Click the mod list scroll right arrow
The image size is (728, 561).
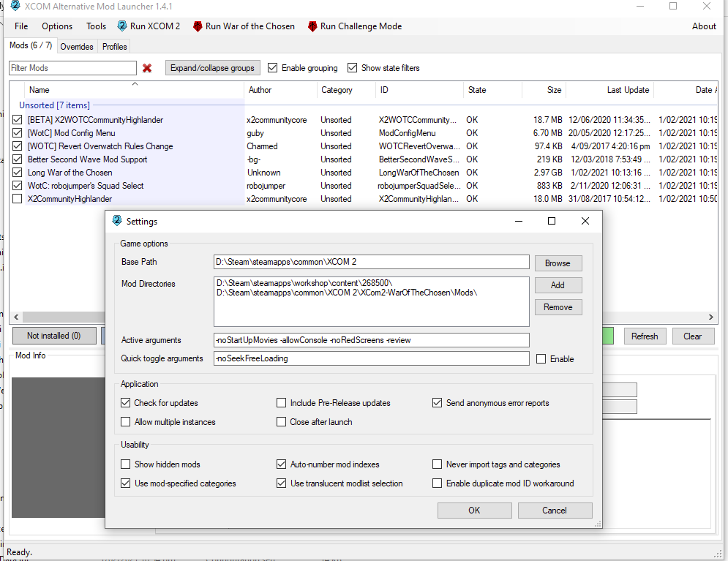(711, 317)
